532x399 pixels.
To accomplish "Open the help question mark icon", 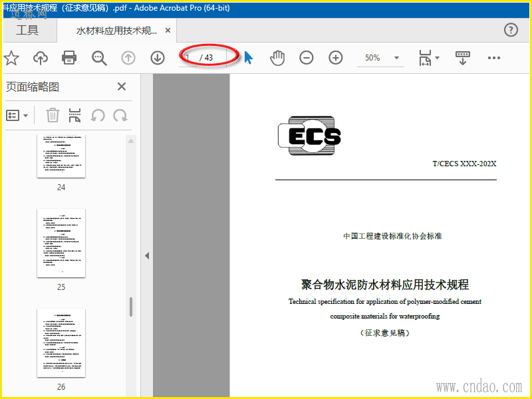I will click(x=511, y=30).
